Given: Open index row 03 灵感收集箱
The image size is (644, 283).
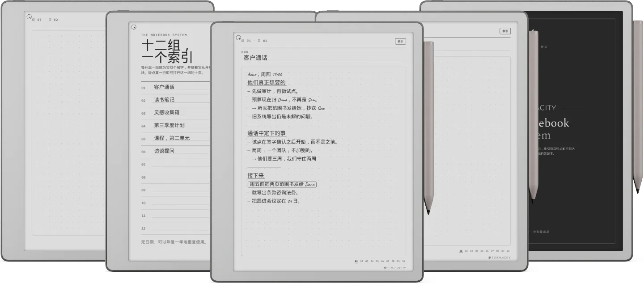Looking at the screenshot, I should coord(175,113).
